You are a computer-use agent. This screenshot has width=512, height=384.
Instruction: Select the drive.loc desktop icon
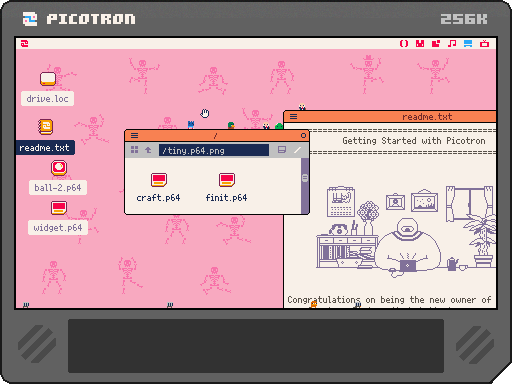[x=48, y=88]
